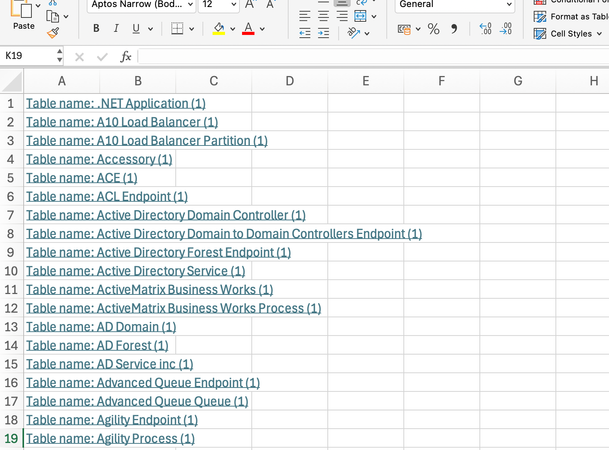The height and width of the screenshot is (450, 609).
Task: Open the Merge & Center dropdown arrow
Action: tap(374, 17)
